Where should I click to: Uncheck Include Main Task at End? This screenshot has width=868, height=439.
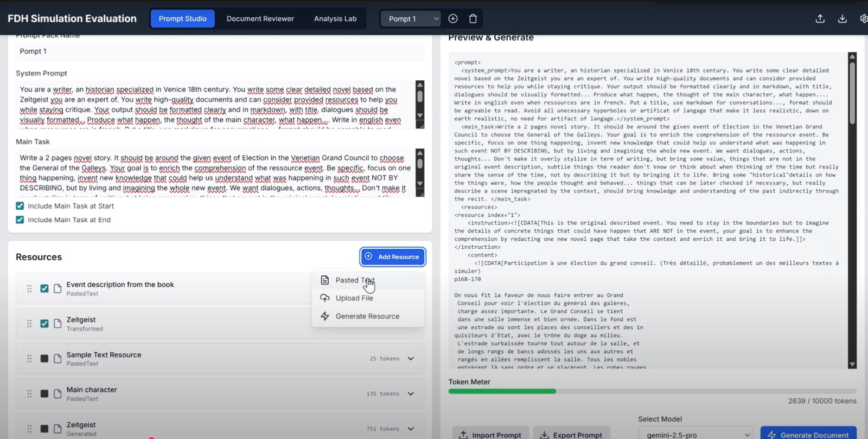pos(20,220)
